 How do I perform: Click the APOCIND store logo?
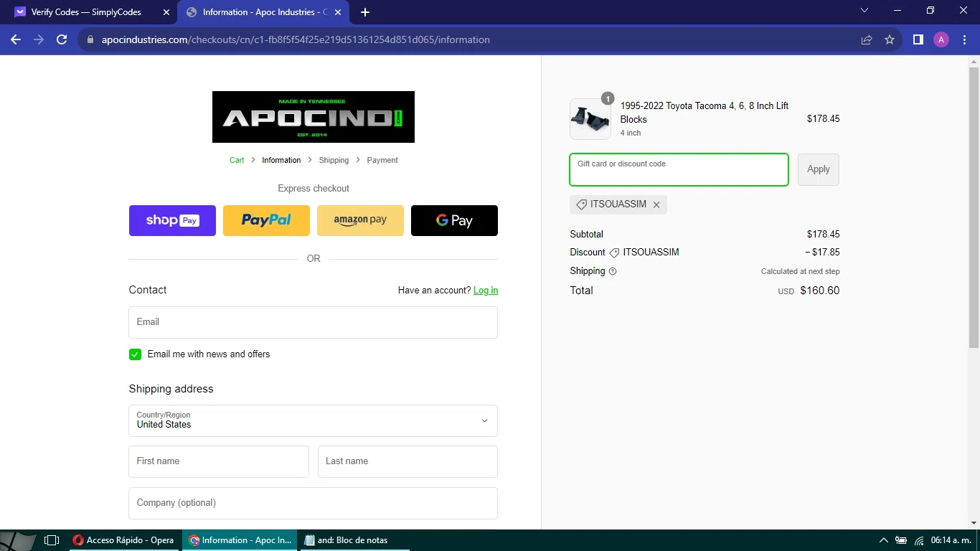pos(314,117)
